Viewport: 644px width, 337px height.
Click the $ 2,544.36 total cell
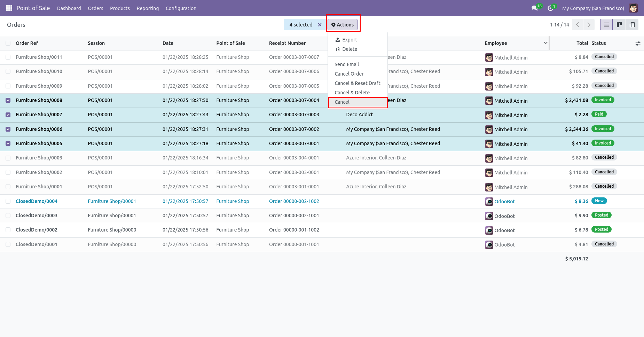point(576,129)
